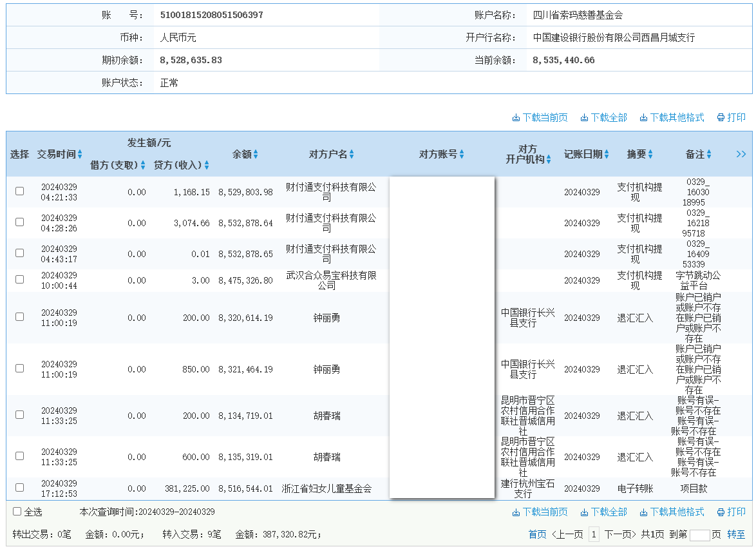This screenshot has width=756, height=549.
Task: Sort by 记账日期 column arrows
Action: [x=607, y=155]
